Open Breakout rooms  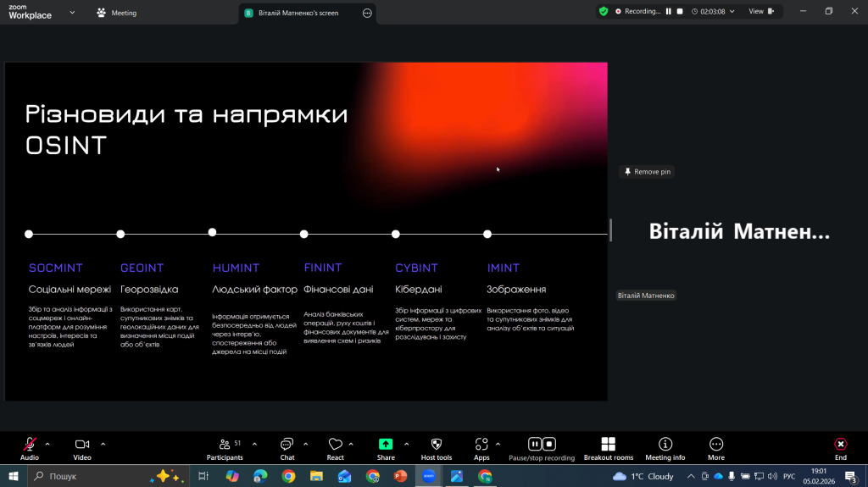click(x=608, y=445)
